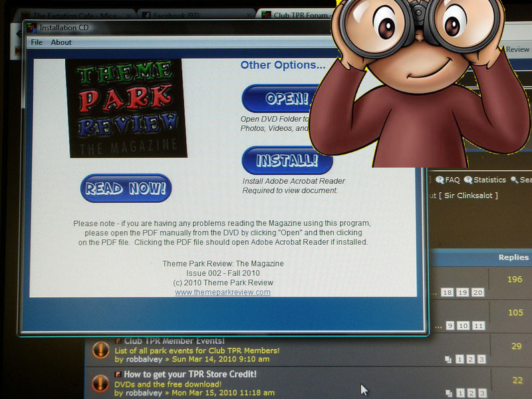Click the Installation CD title bar icon
The image size is (532, 399).
point(31,27)
